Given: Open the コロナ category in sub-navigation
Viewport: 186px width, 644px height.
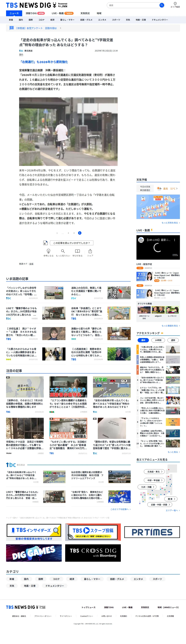Looking at the screenshot, I should [x=42, y=20].
